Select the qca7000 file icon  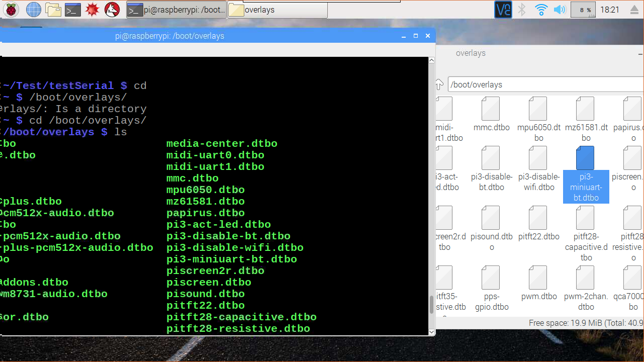pos(632,278)
